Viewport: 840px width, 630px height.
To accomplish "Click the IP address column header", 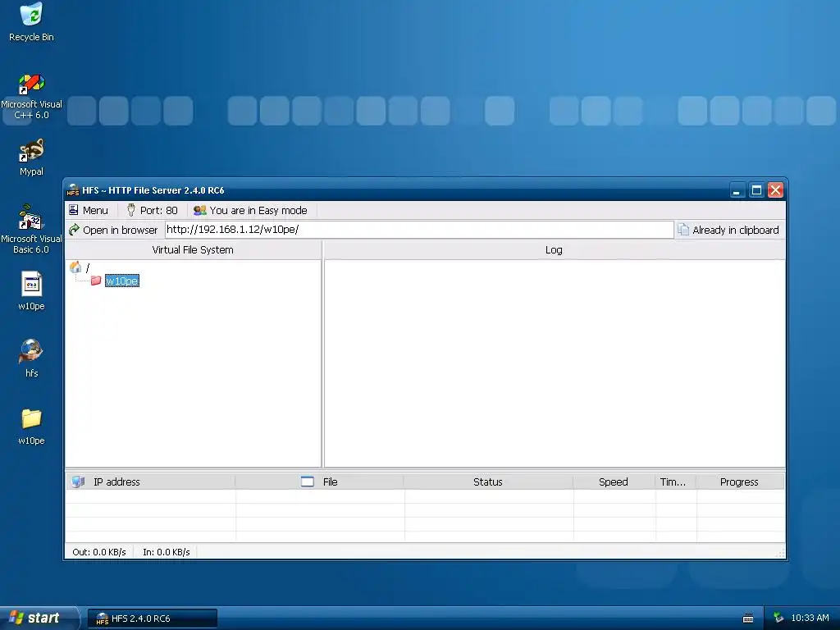I will click(x=151, y=482).
